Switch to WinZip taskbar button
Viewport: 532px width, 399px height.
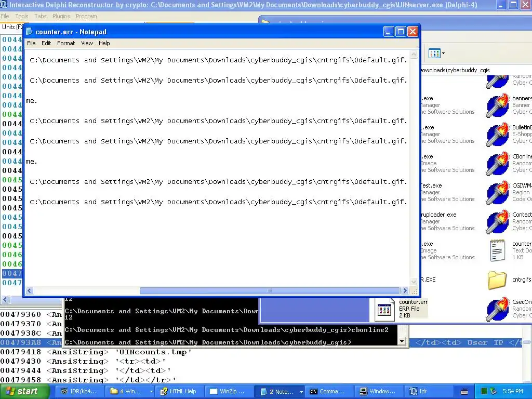pyautogui.click(x=228, y=392)
